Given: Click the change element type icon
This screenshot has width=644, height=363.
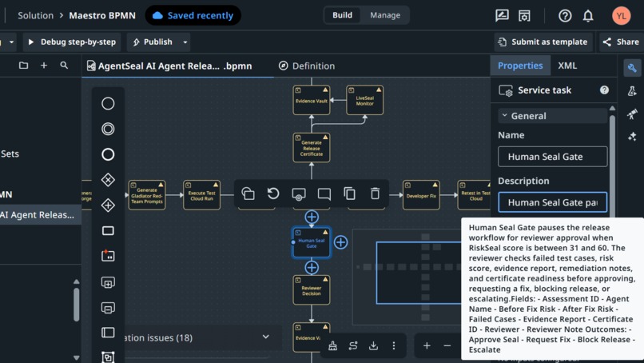Looking at the screenshot, I should click(248, 193).
